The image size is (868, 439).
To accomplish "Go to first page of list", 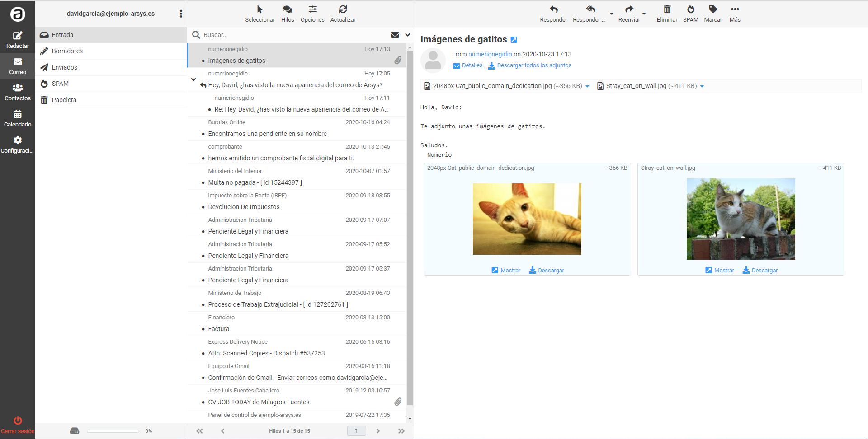I will pyautogui.click(x=199, y=431).
